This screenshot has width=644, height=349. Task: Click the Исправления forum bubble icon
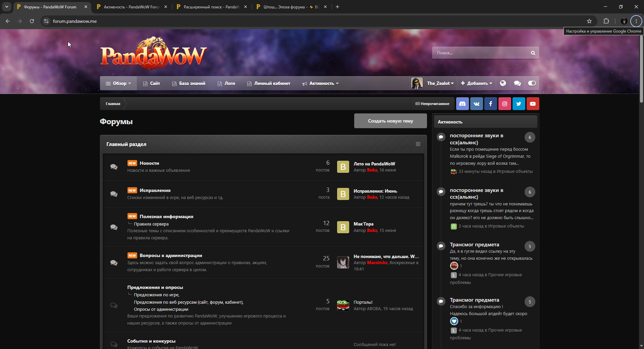pos(114,194)
